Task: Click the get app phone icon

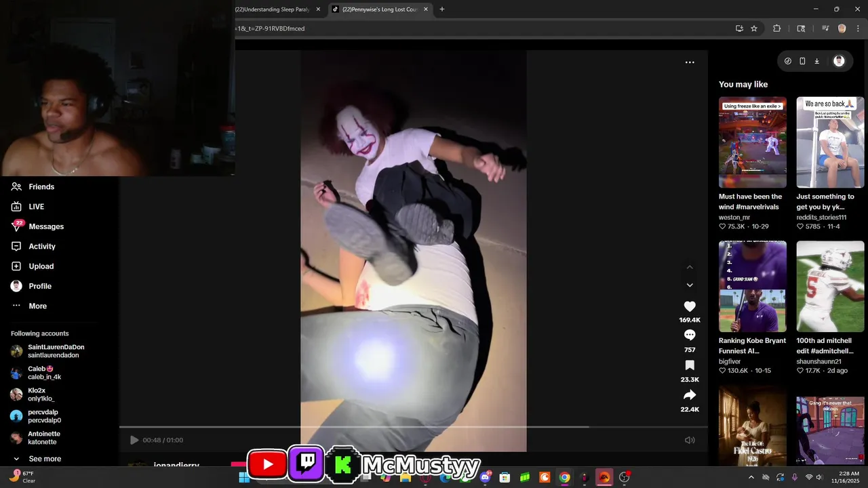Action: pyautogui.click(x=802, y=61)
